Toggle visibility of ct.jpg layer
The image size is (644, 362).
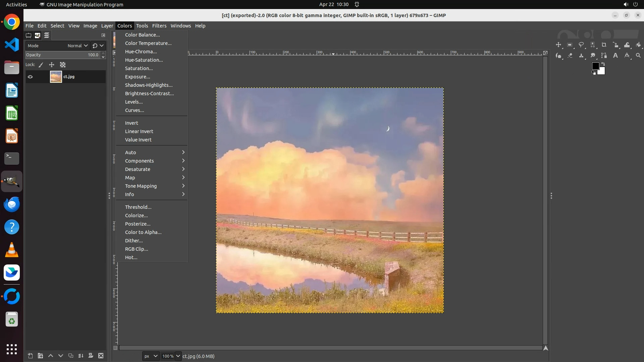coord(30,77)
